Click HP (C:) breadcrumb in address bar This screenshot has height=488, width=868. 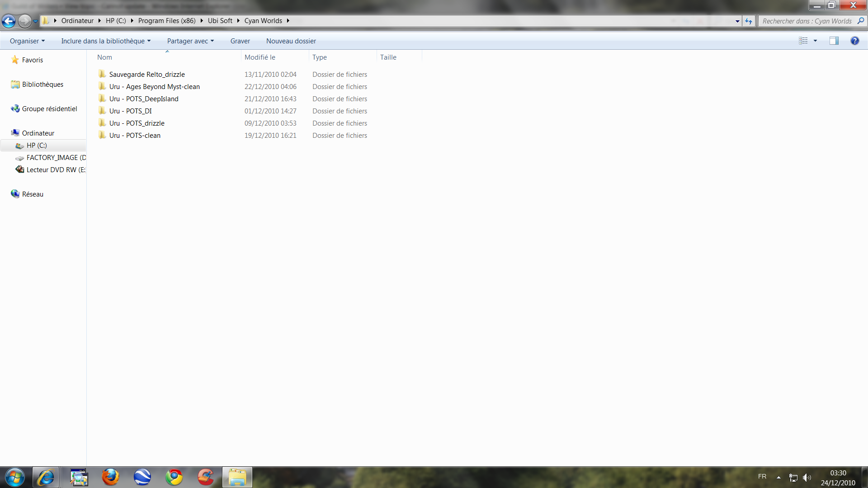116,21
